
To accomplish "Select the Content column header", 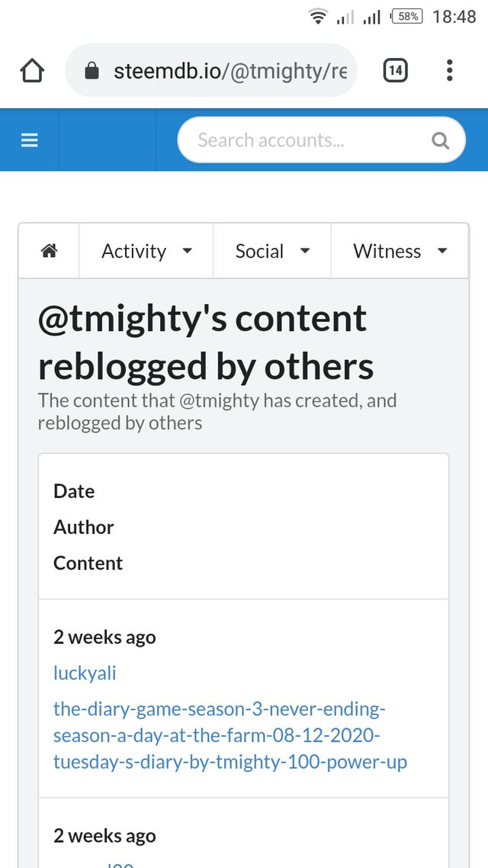I will 88,563.
